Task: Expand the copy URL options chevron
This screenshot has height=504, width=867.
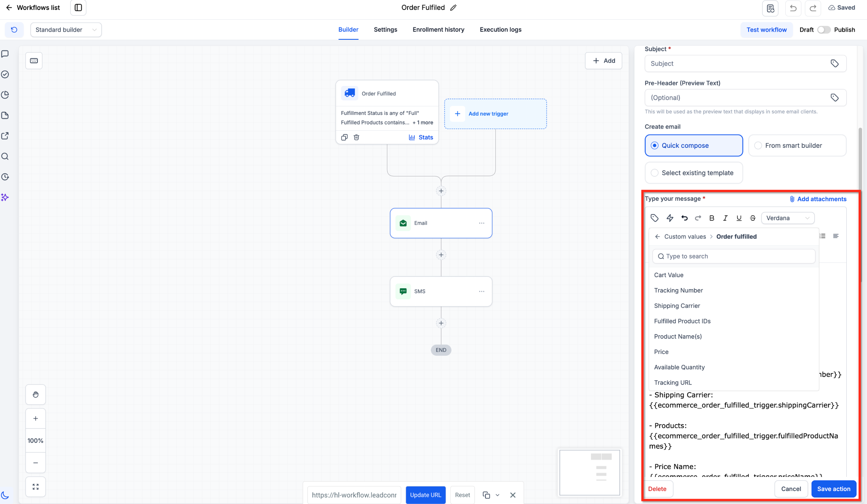Action: tap(497, 495)
